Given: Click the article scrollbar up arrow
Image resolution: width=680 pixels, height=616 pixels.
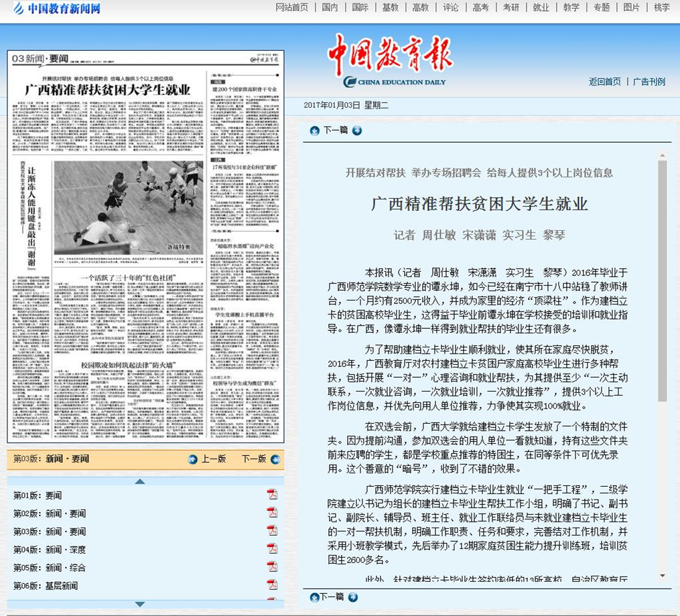Looking at the screenshot, I should [662, 155].
